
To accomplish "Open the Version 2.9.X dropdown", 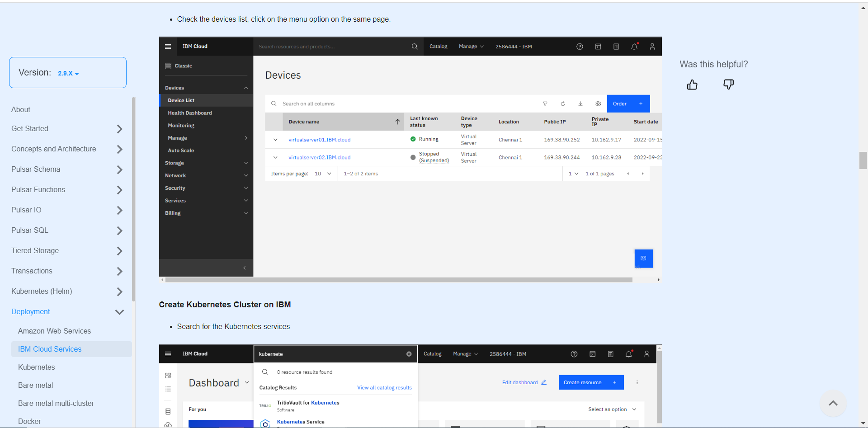I will coord(68,73).
